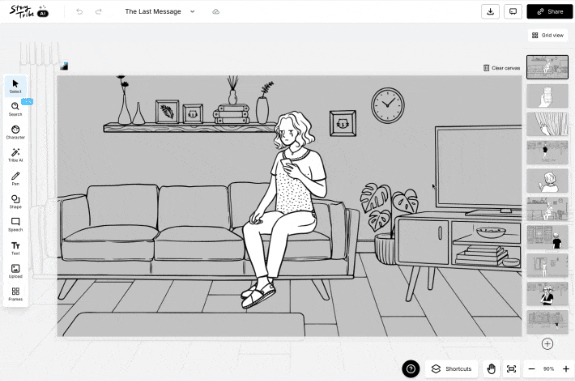Click the Share button

point(550,12)
